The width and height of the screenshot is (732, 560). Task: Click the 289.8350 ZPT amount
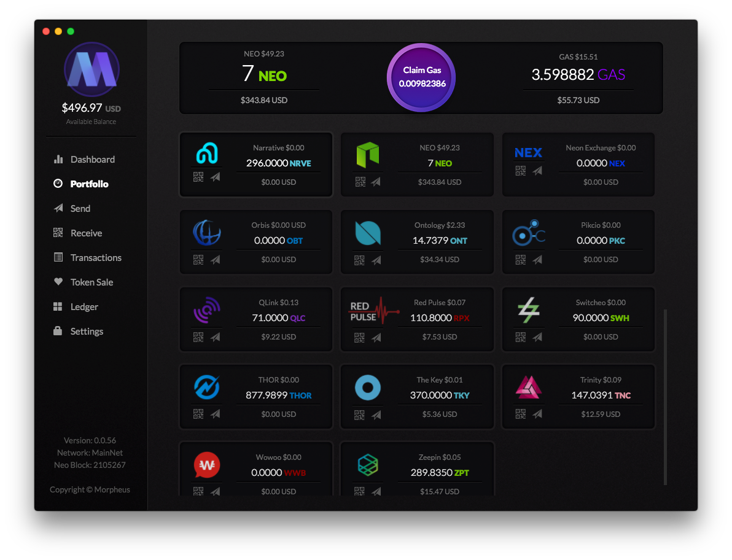[440, 473]
